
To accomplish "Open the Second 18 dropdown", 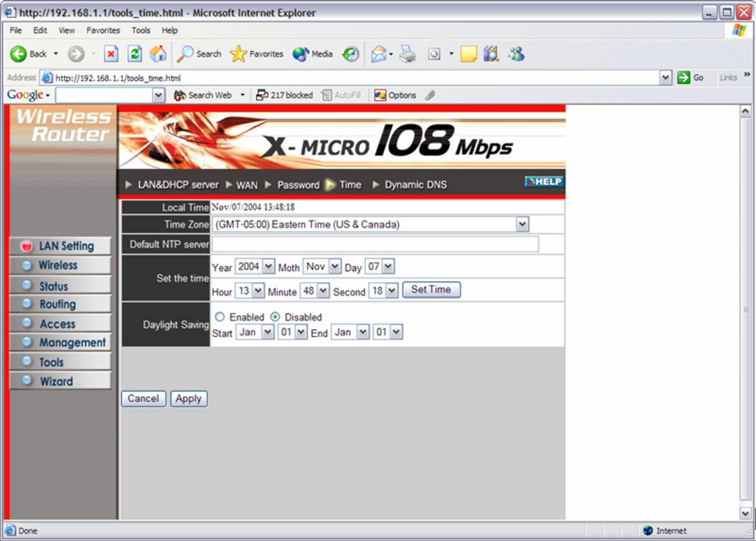I will pos(383,291).
